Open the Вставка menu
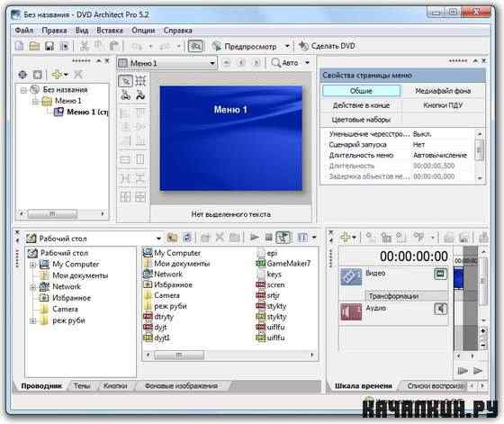 click(110, 31)
